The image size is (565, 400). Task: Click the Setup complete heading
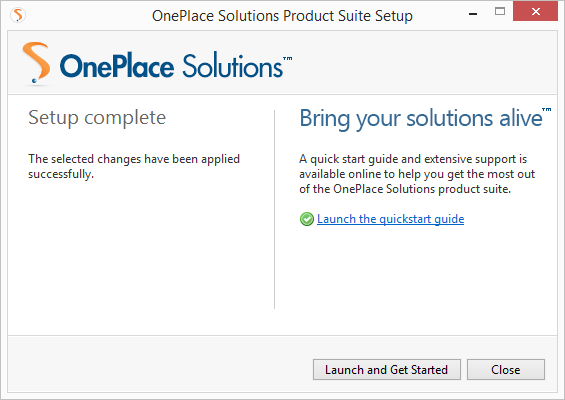point(97,118)
